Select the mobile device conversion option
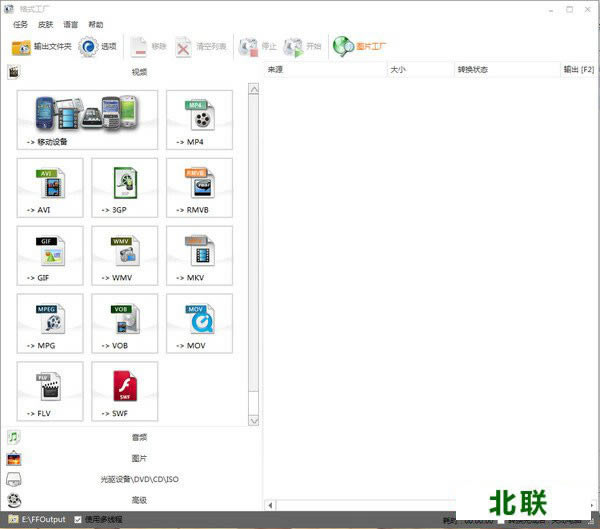The image size is (600, 529). [87, 119]
